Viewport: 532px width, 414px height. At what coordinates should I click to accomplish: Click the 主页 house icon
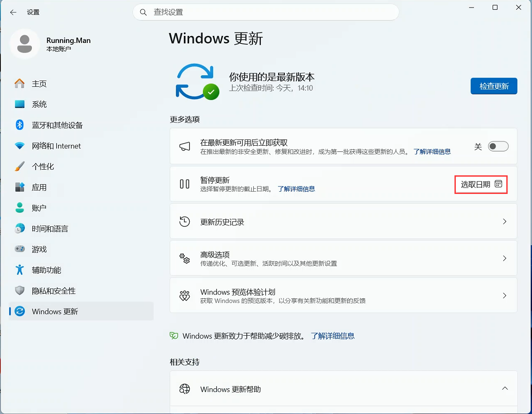pyautogui.click(x=19, y=84)
